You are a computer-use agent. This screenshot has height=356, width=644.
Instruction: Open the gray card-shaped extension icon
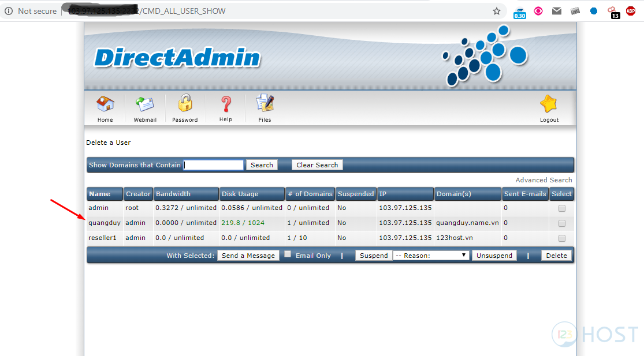click(x=575, y=11)
